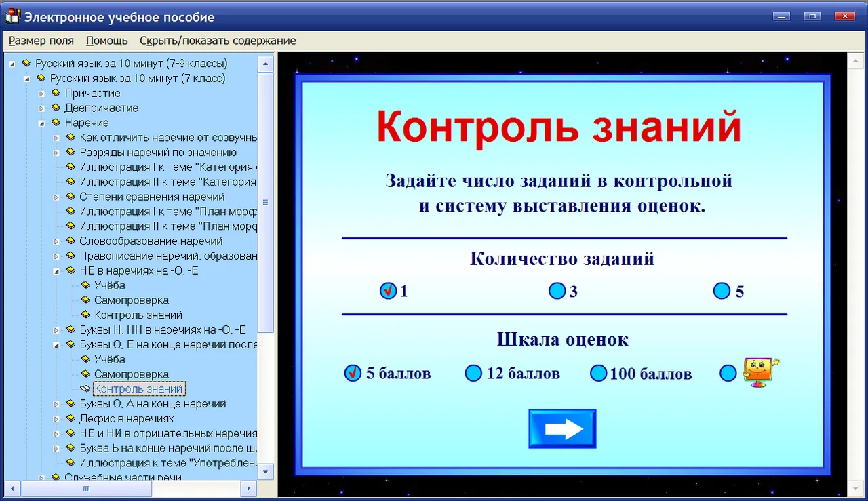Expand Степени сравнения наречий node
Image resolution: width=868 pixels, height=501 pixels.
[x=56, y=197]
